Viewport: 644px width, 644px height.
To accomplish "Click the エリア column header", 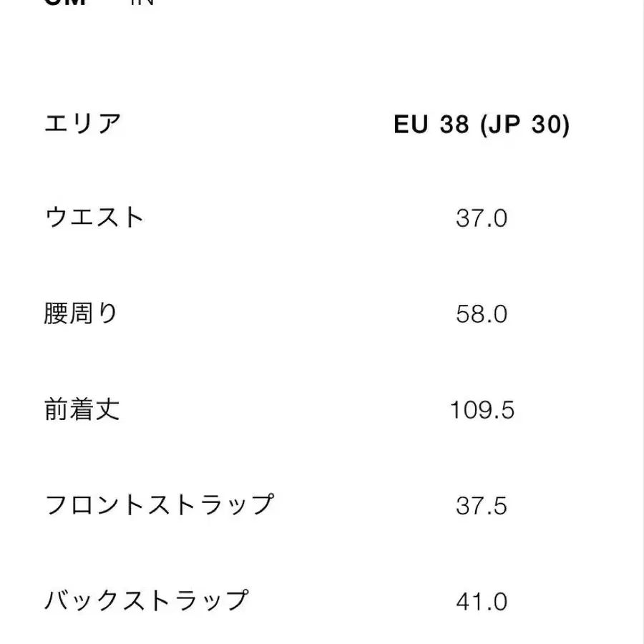I will pos(82,124).
